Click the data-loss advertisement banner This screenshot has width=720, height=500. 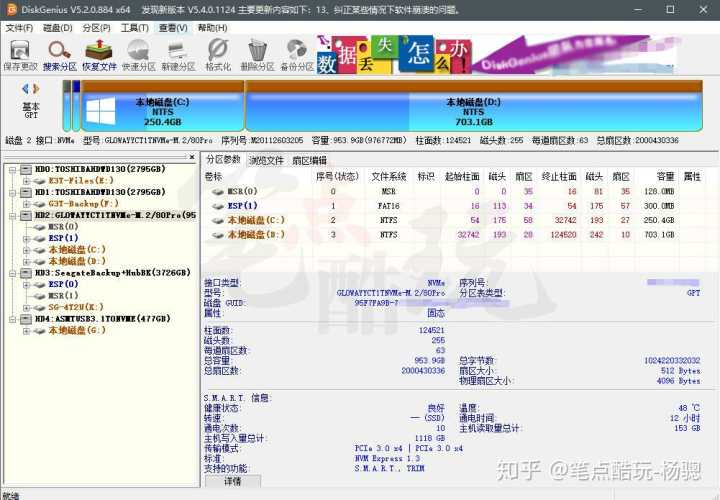point(496,55)
